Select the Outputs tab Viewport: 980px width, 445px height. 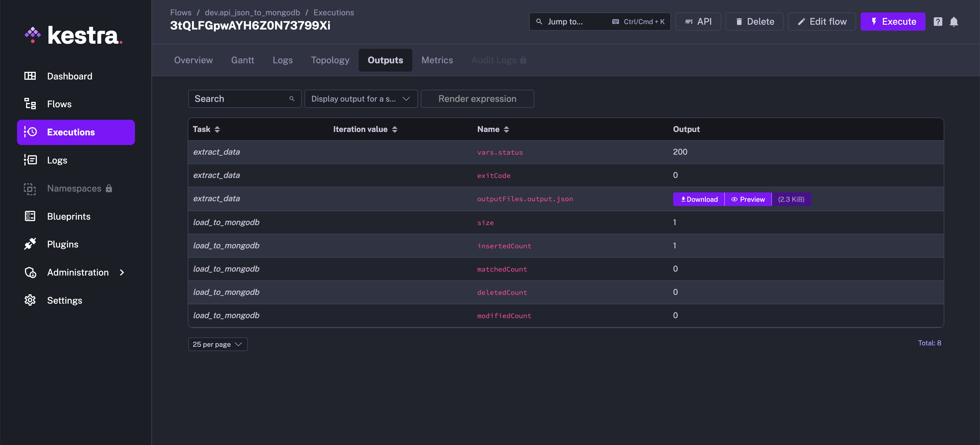point(385,60)
